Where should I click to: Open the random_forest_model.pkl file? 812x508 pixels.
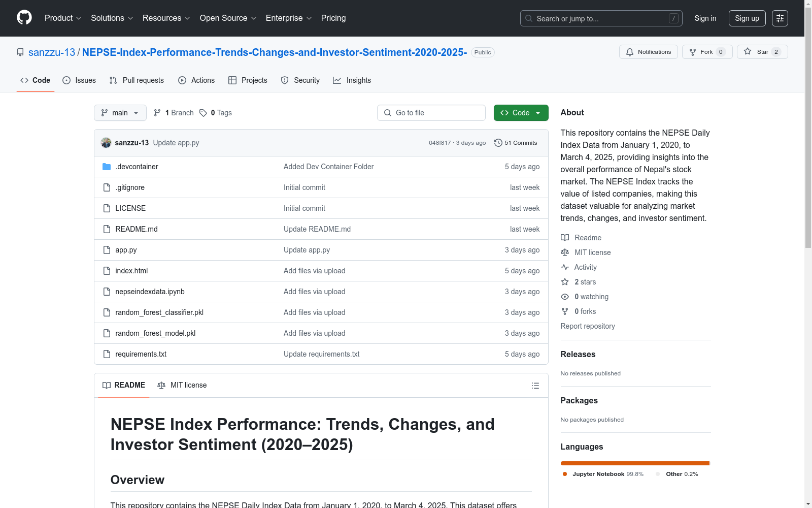click(x=155, y=333)
